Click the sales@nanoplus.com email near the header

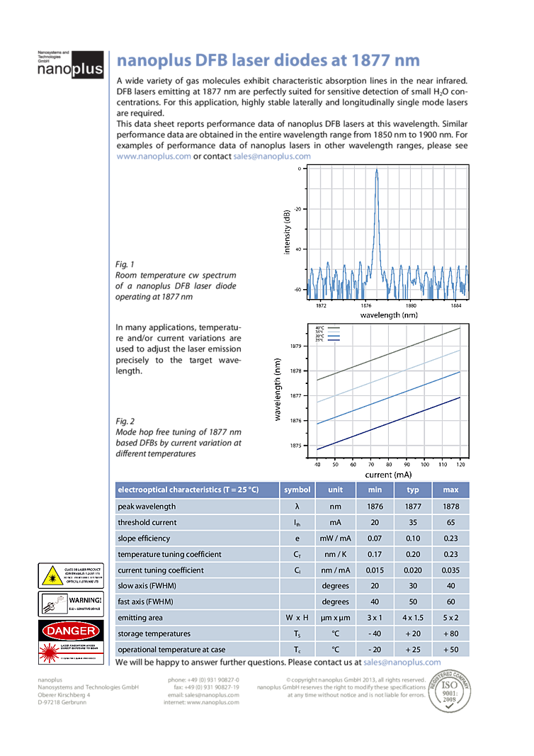click(272, 157)
